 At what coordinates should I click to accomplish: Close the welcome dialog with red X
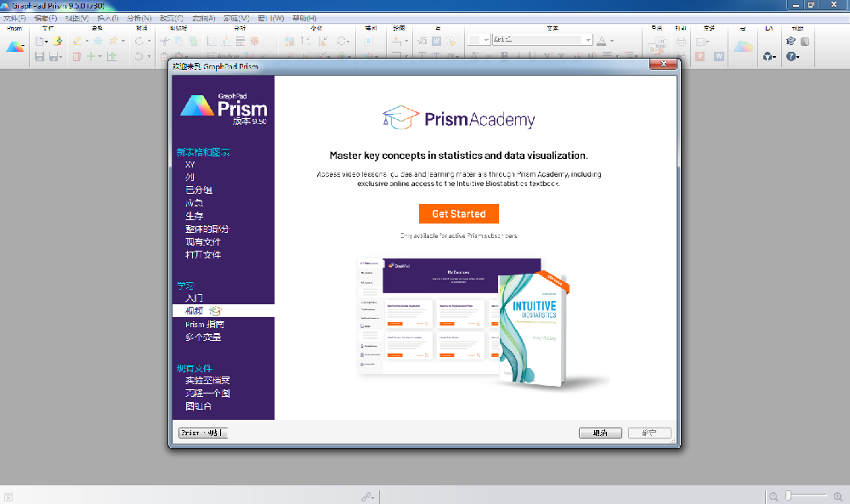click(x=664, y=64)
